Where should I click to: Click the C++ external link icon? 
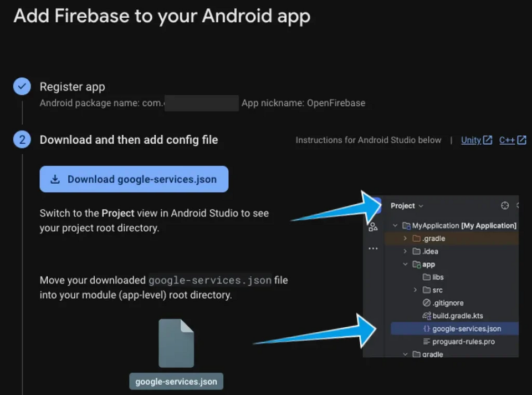click(521, 140)
